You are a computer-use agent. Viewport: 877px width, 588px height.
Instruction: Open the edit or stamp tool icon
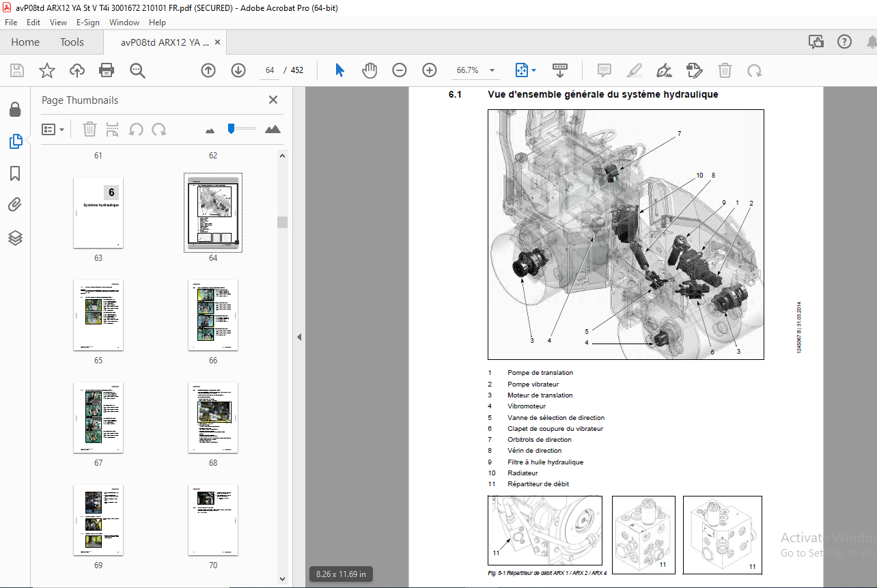695,70
